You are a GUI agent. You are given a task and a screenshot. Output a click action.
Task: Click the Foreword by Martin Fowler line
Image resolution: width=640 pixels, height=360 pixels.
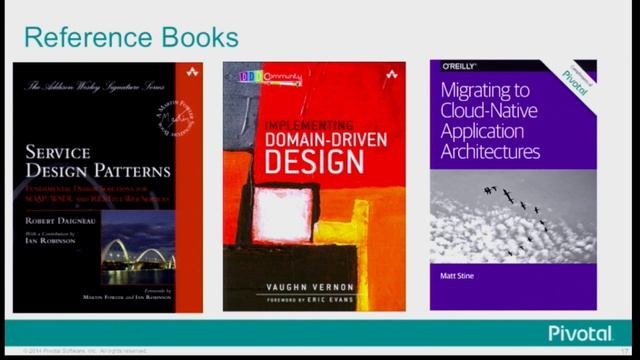127,295
